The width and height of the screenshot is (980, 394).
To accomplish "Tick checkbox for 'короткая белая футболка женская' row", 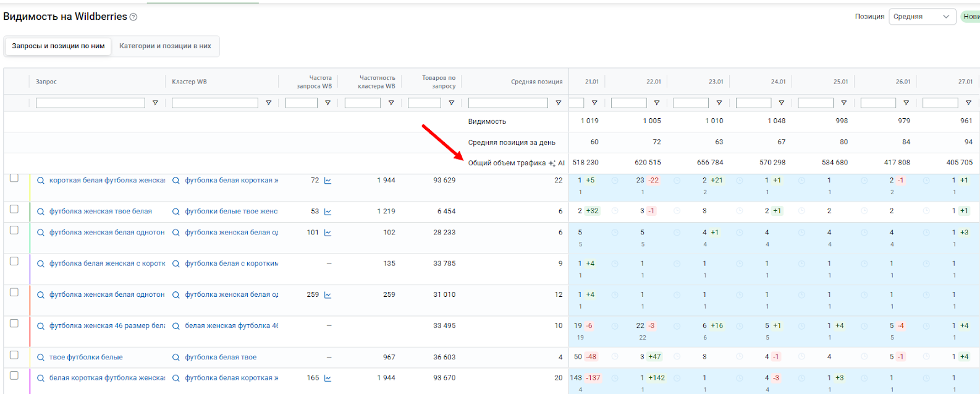I will (14, 178).
